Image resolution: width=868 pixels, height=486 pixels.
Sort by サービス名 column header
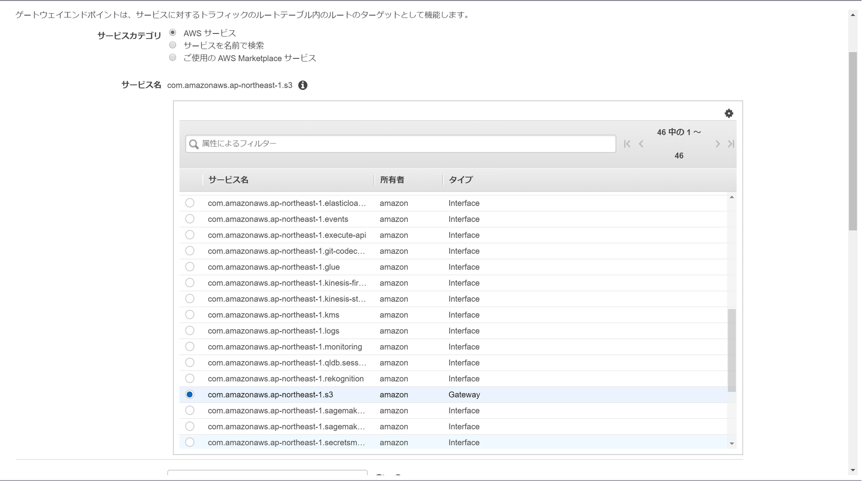(x=228, y=180)
